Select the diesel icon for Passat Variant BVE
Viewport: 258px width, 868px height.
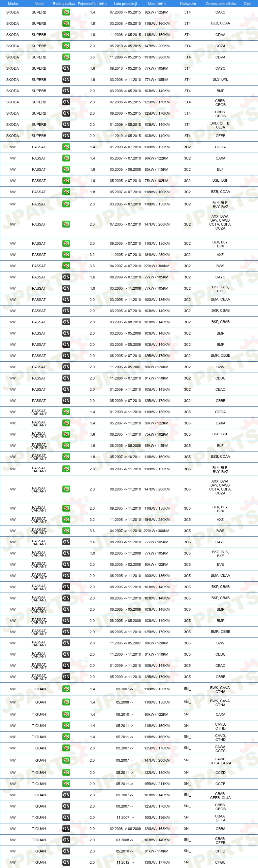[66, 564]
